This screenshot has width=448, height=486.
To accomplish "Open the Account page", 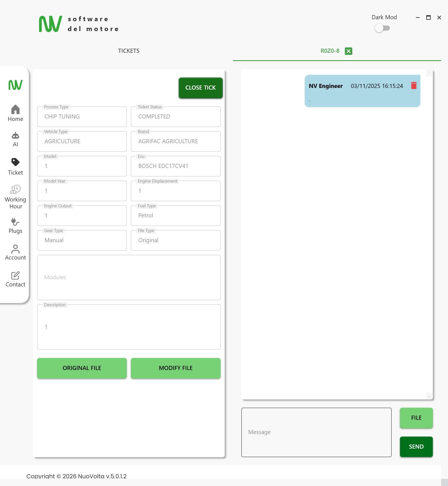I will [15, 252].
